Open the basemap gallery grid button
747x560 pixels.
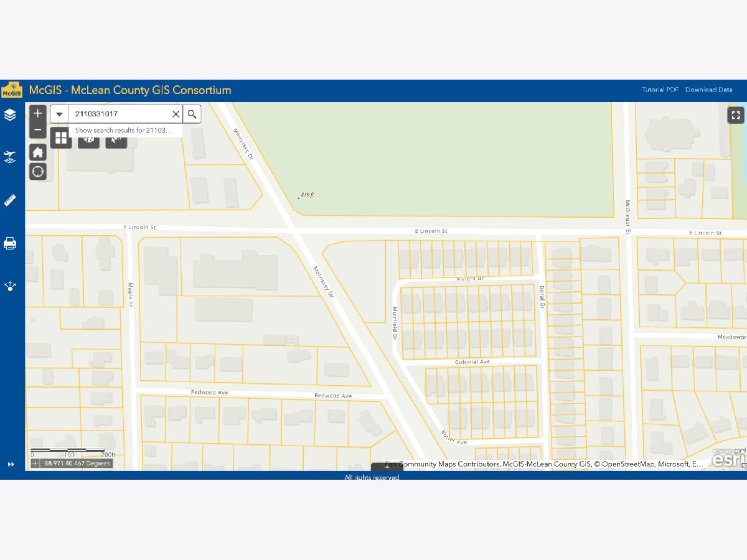coord(61,138)
